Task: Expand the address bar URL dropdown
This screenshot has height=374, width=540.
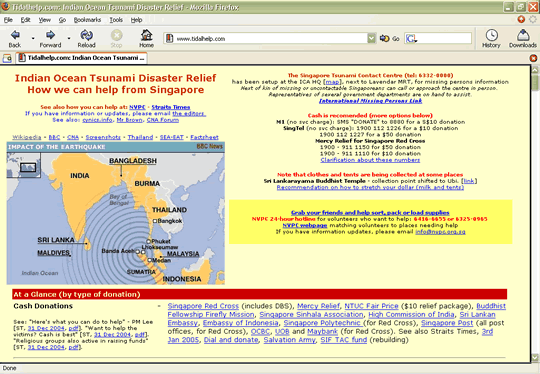Action: click(x=371, y=38)
